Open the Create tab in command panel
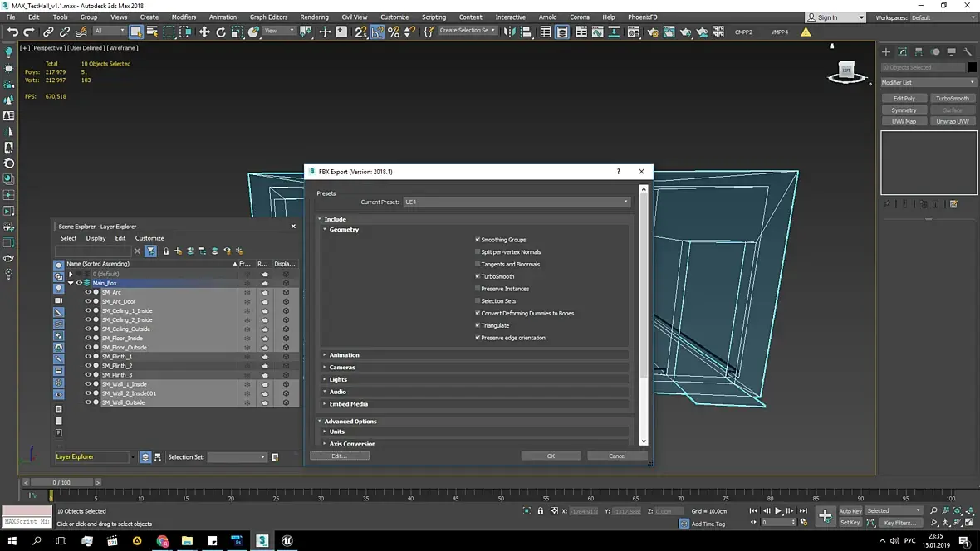This screenshot has height=551, width=980. pyautogui.click(x=886, y=51)
